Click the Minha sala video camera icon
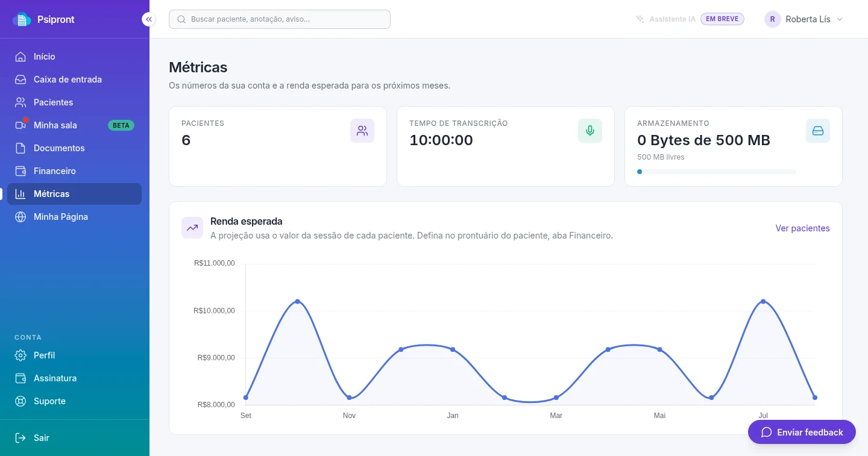Viewport: 868px width, 456px height. coord(20,125)
